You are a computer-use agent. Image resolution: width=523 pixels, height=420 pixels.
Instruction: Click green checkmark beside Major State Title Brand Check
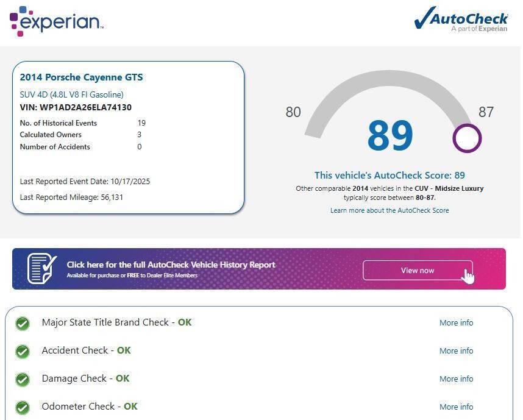tap(23, 323)
